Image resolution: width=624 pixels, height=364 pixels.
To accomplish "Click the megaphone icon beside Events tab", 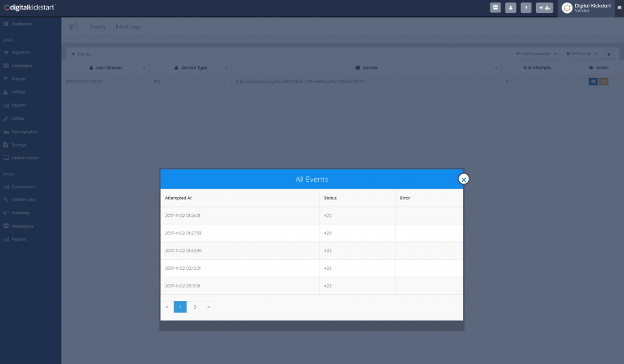I will click(x=73, y=27).
